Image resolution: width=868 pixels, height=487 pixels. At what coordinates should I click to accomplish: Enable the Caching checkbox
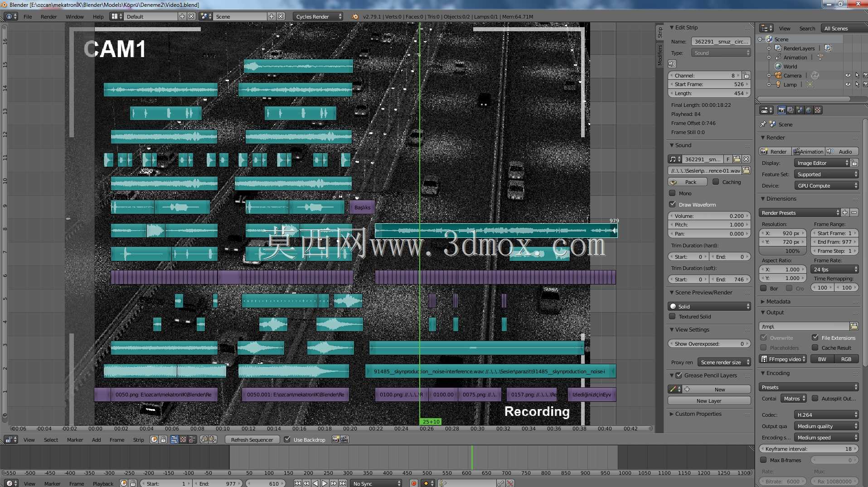(716, 182)
